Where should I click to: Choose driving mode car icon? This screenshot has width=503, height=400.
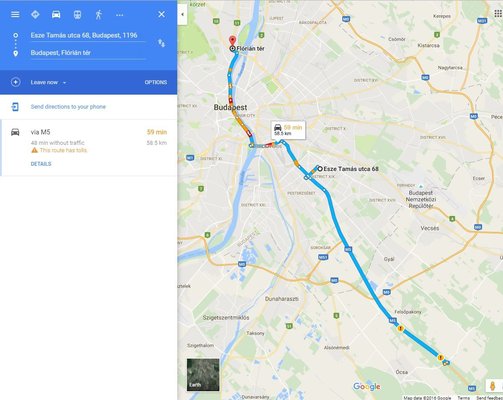click(x=56, y=14)
